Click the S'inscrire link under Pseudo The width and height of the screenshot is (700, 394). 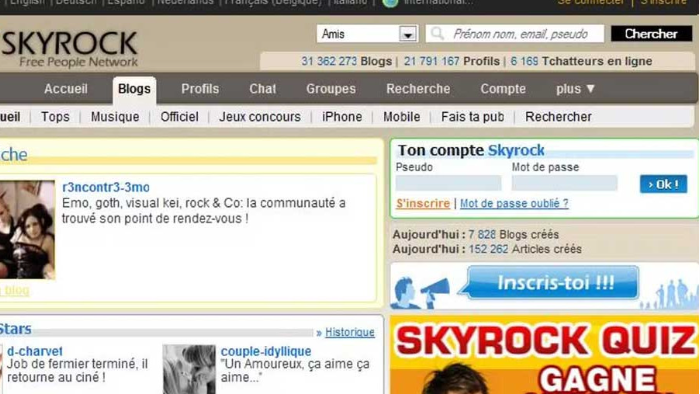pos(423,203)
